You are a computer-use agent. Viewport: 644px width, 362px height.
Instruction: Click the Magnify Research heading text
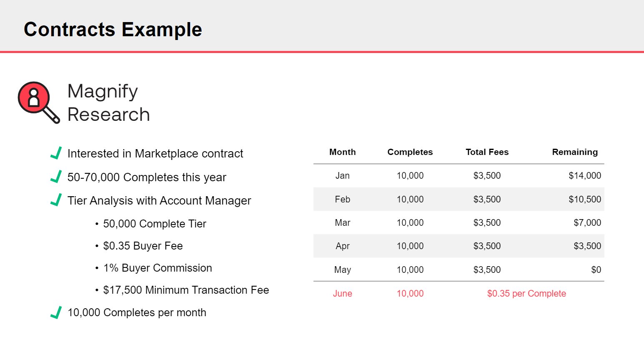coord(108,102)
